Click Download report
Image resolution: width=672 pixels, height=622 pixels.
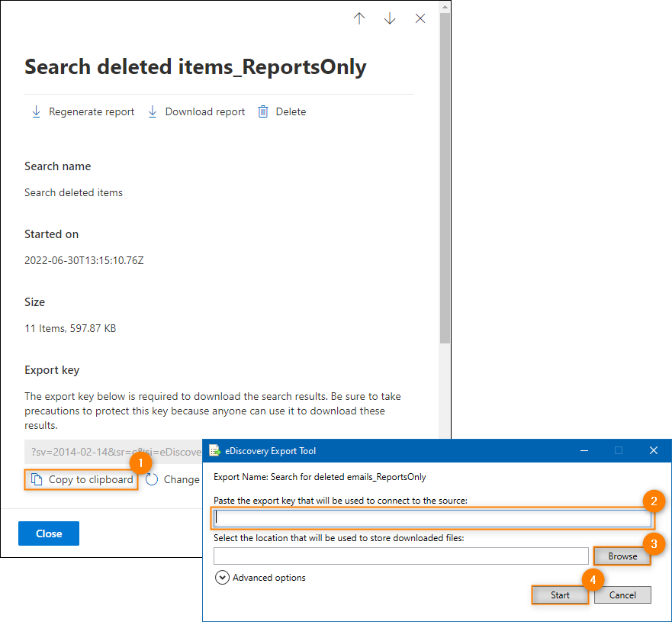pyautogui.click(x=196, y=112)
